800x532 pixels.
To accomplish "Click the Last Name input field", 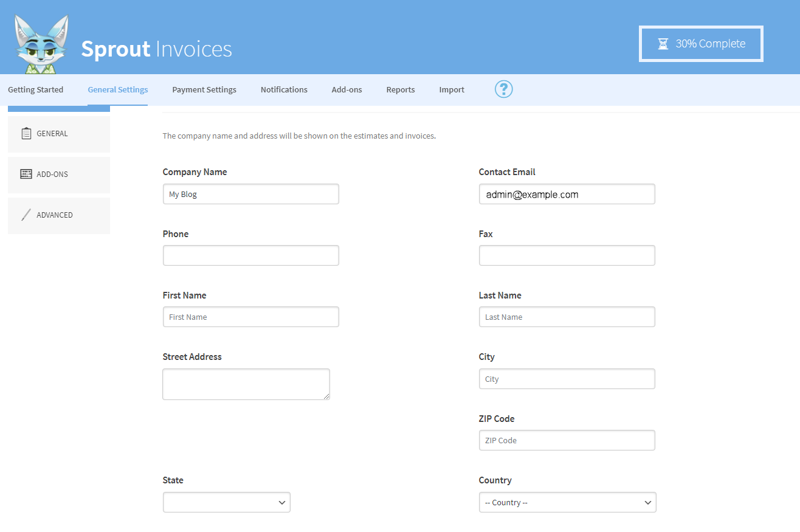I will click(x=567, y=317).
